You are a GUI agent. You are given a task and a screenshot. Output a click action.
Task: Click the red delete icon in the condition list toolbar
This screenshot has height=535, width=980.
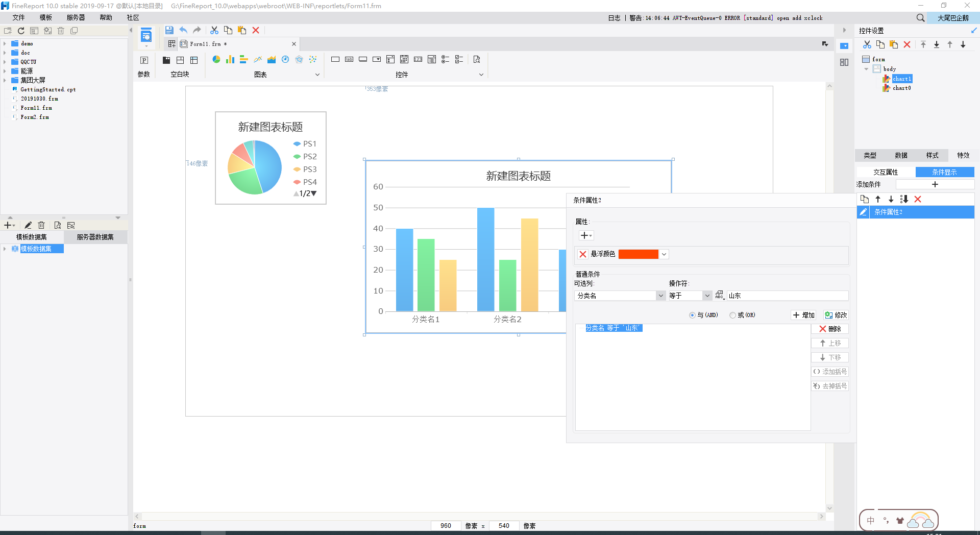[918, 199]
